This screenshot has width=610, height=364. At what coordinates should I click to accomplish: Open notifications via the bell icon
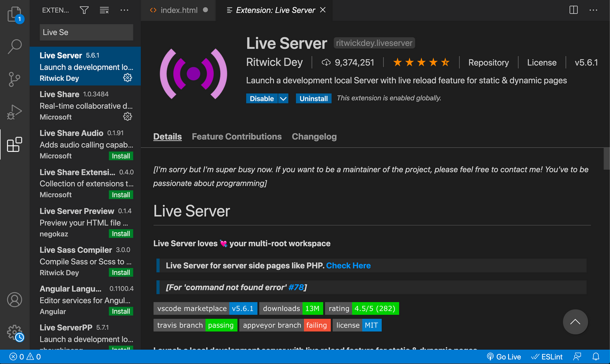[x=596, y=357]
